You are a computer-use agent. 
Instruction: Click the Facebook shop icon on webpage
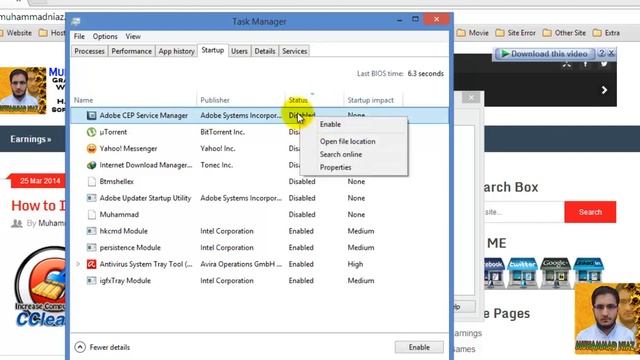pyautogui.click(x=495, y=273)
